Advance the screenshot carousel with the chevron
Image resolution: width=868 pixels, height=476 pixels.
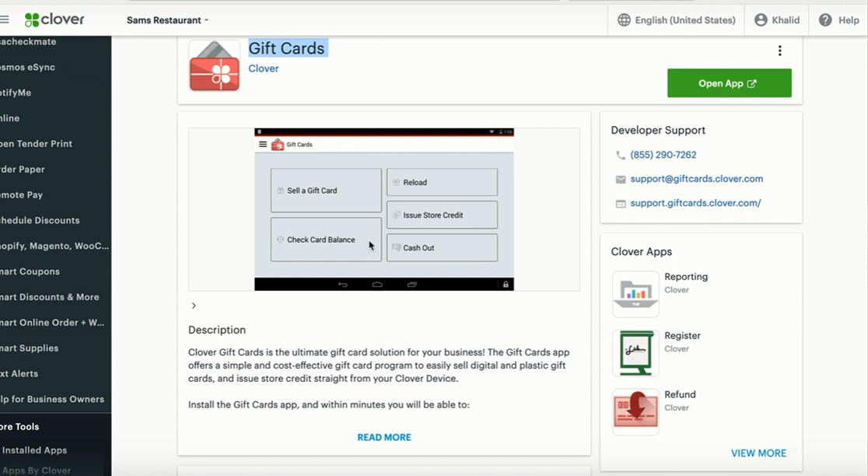click(x=194, y=306)
